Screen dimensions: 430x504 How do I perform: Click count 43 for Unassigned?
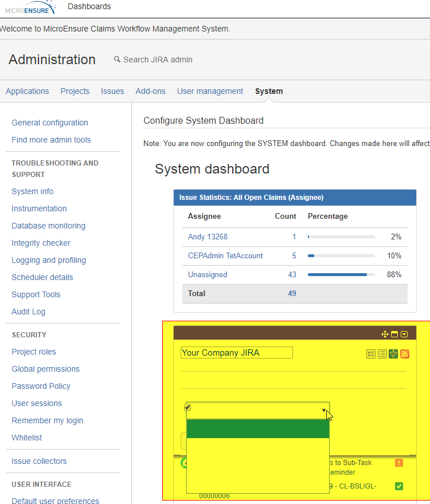pyautogui.click(x=292, y=275)
